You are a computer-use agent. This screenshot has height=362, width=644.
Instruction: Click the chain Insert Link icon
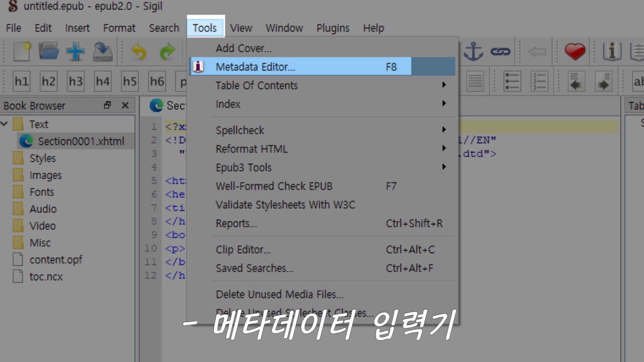(x=500, y=51)
